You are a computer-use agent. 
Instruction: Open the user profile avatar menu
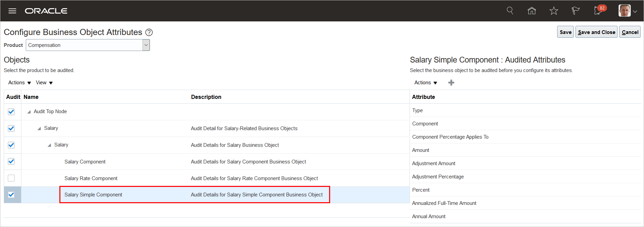pos(627,11)
